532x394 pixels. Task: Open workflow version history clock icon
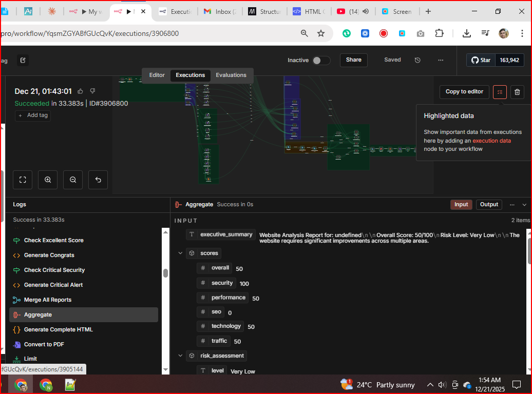(417, 60)
